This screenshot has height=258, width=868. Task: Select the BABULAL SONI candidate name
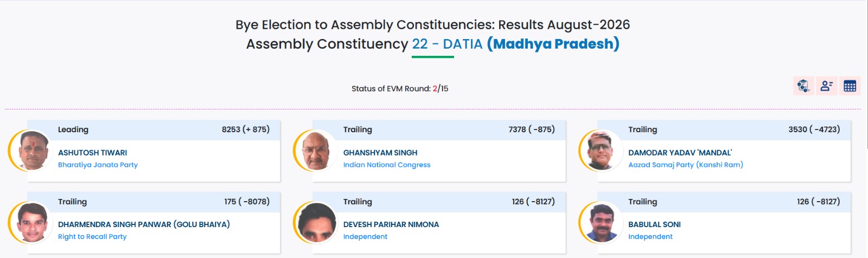(x=654, y=224)
